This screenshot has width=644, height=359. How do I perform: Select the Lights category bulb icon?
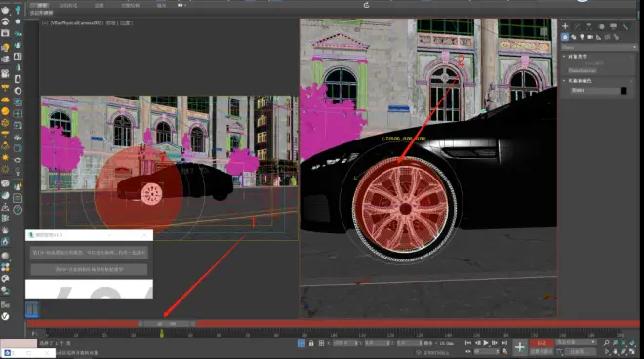click(x=582, y=37)
